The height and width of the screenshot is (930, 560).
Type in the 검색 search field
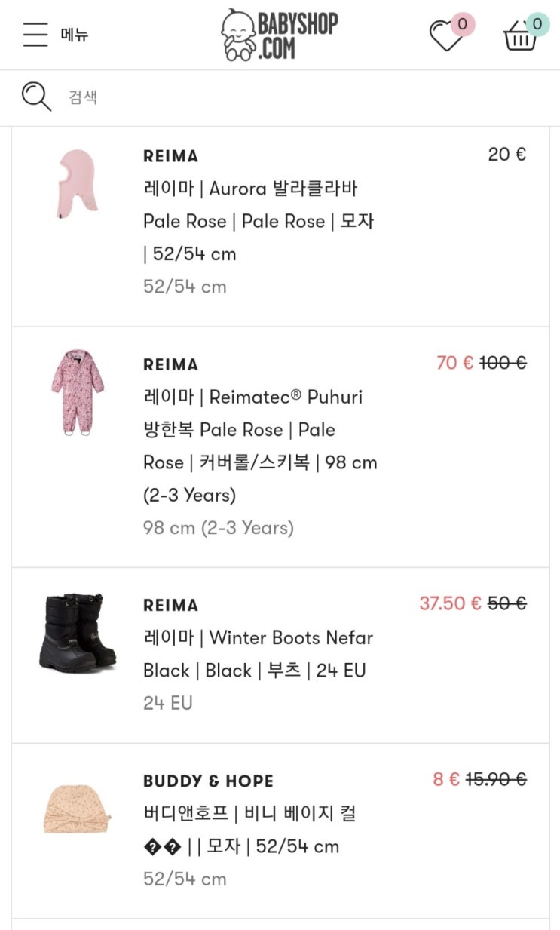(x=301, y=97)
